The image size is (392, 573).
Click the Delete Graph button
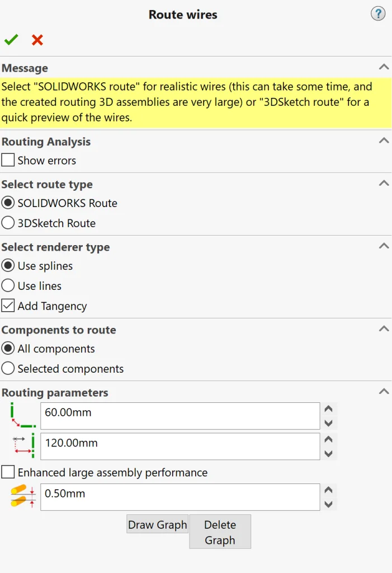[220, 532]
